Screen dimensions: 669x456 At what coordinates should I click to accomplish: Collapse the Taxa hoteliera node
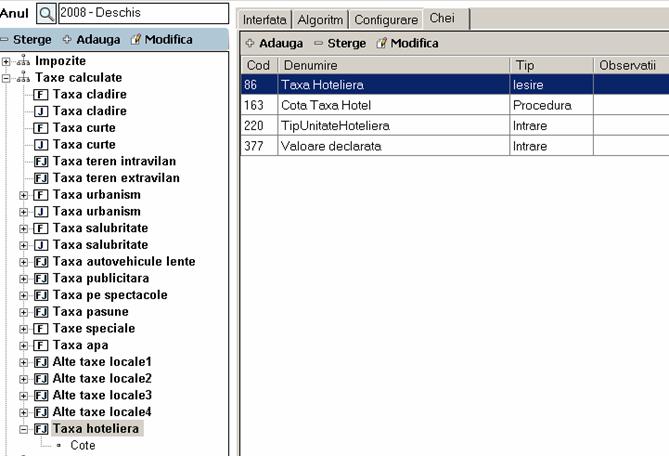pyautogui.click(x=24, y=429)
